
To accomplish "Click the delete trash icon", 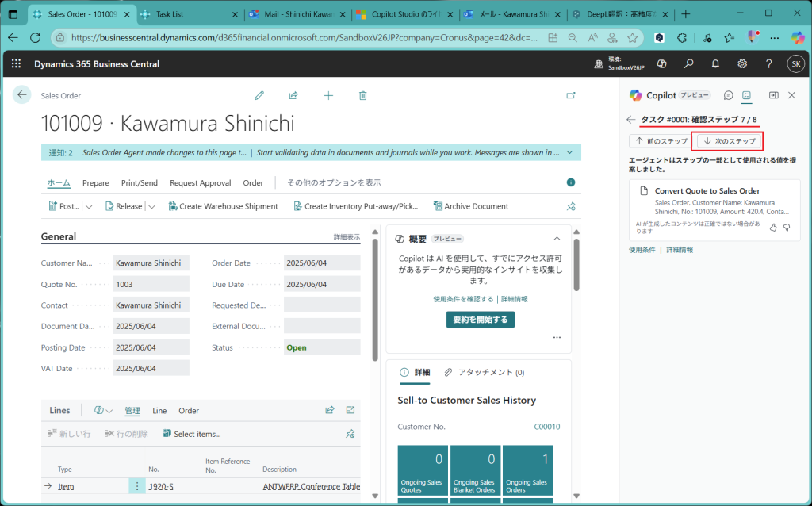I will [363, 95].
